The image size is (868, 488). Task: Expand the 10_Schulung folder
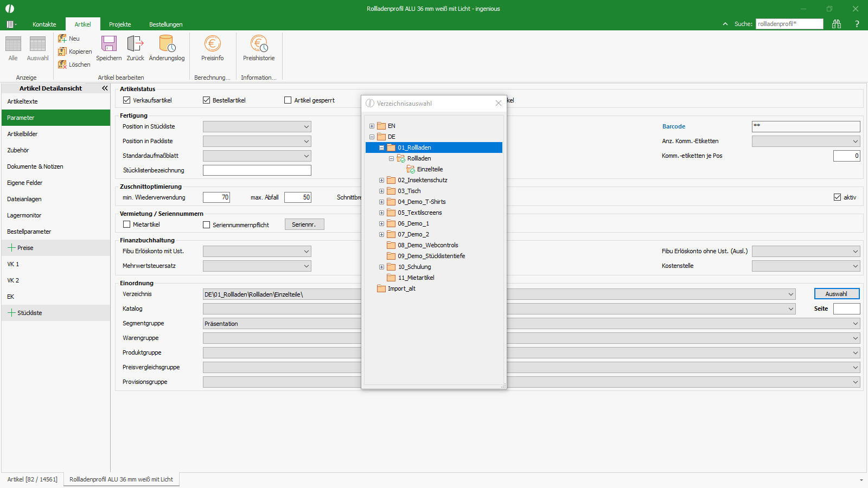(x=381, y=267)
